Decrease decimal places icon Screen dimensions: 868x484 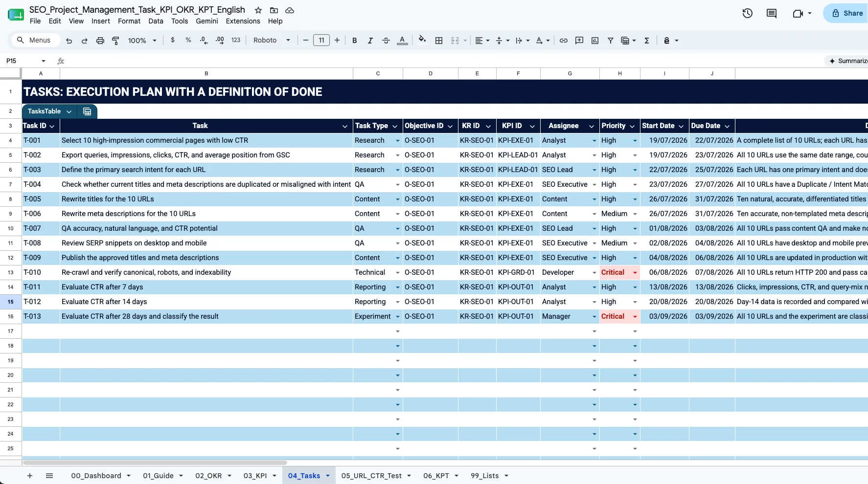(x=204, y=40)
